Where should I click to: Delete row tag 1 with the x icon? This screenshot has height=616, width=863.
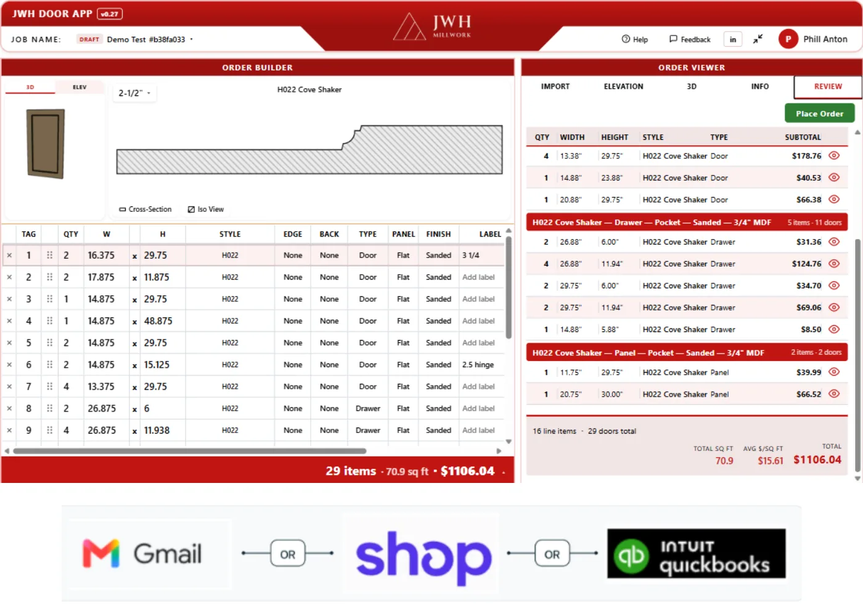pyautogui.click(x=9, y=256)
